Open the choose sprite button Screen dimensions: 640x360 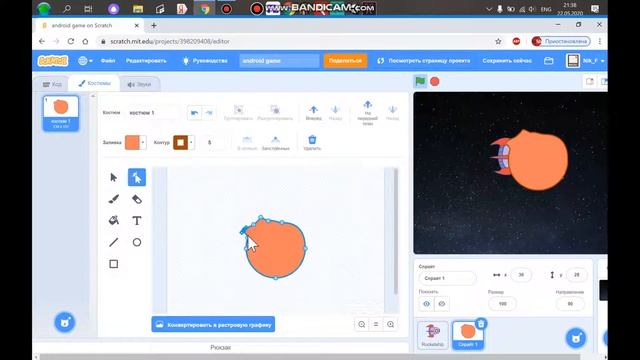tap(576, 338)
